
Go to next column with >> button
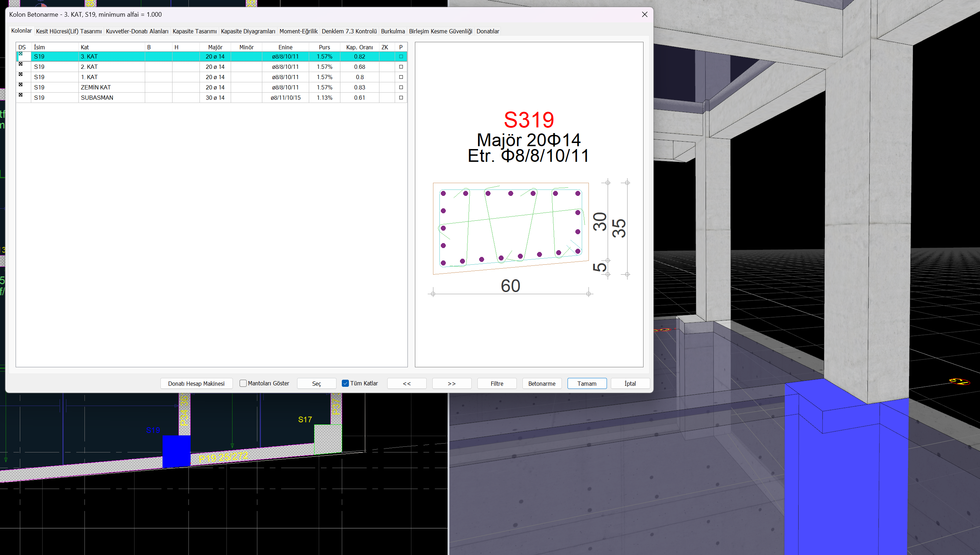[x=452, y=384]
